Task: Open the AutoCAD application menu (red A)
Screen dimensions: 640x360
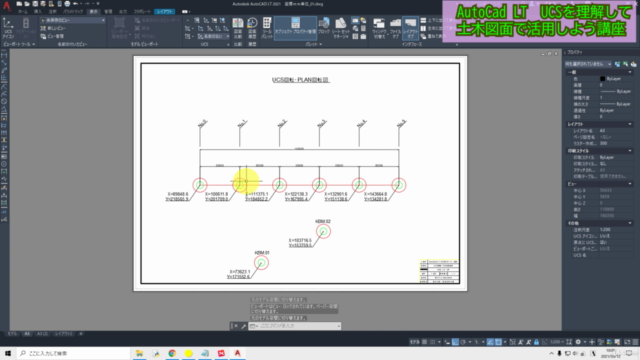Action: point(7,6)
